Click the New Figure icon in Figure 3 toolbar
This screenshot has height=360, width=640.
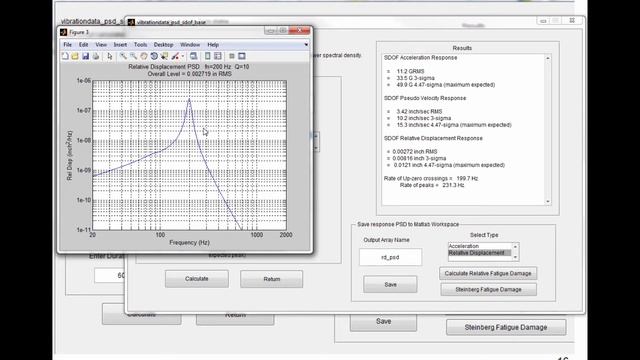pos(65,56)
